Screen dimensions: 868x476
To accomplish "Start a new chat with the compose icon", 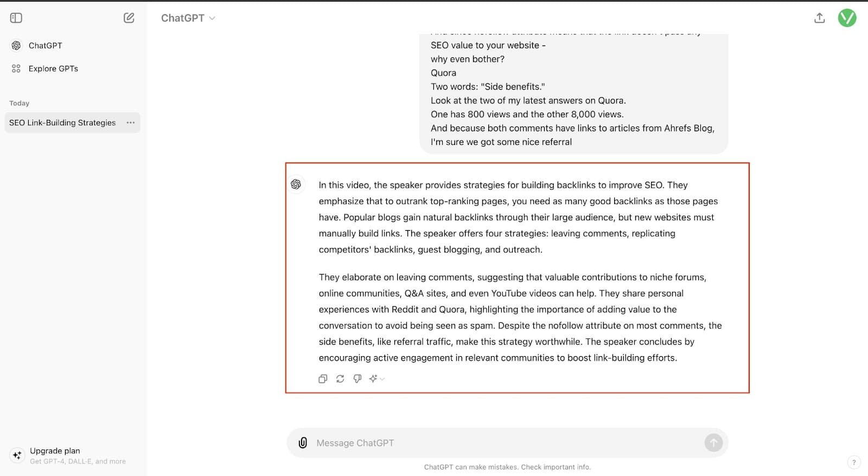I will tap(129, 18).
